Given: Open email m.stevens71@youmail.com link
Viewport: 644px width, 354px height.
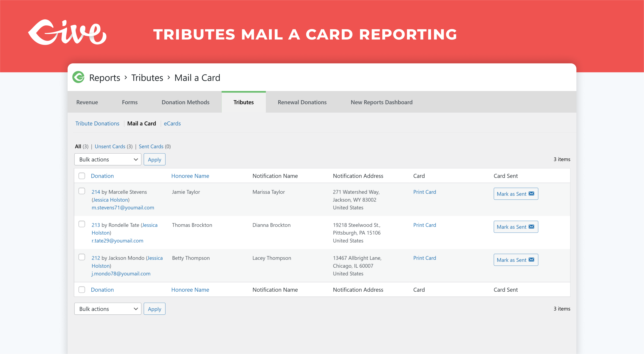Looking at the screenshot, I should [123, 207].
